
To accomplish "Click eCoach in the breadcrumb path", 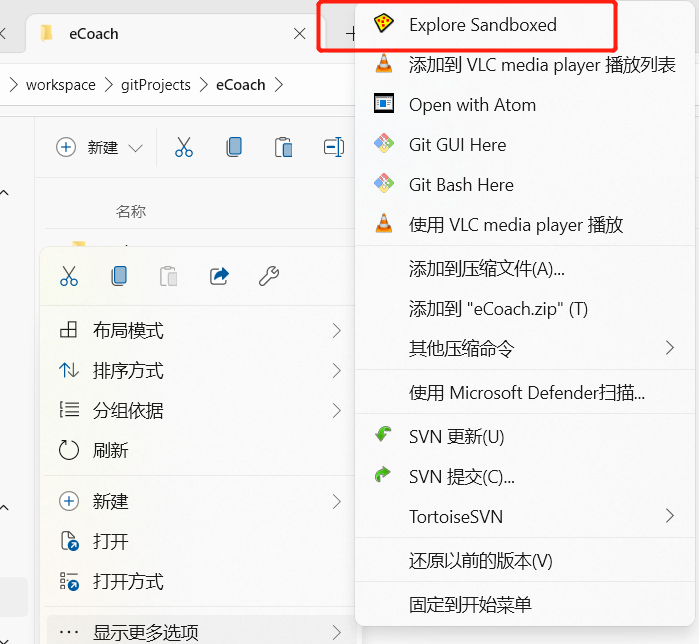I will (241, 85).
